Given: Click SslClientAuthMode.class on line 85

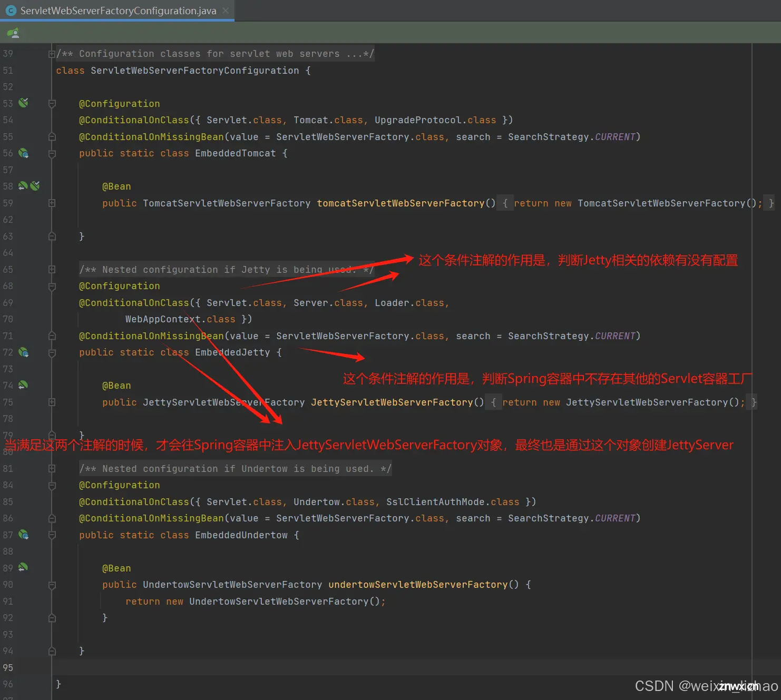Looking at the screenshot, I should [x=453, y=502].
